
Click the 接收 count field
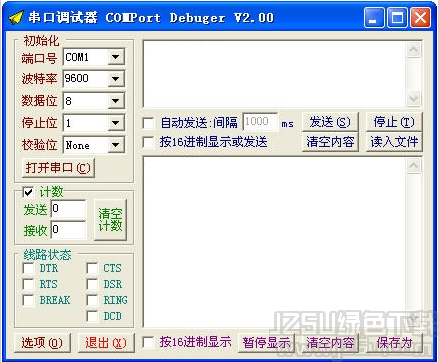pyautogui.click(x=68, y=230)
